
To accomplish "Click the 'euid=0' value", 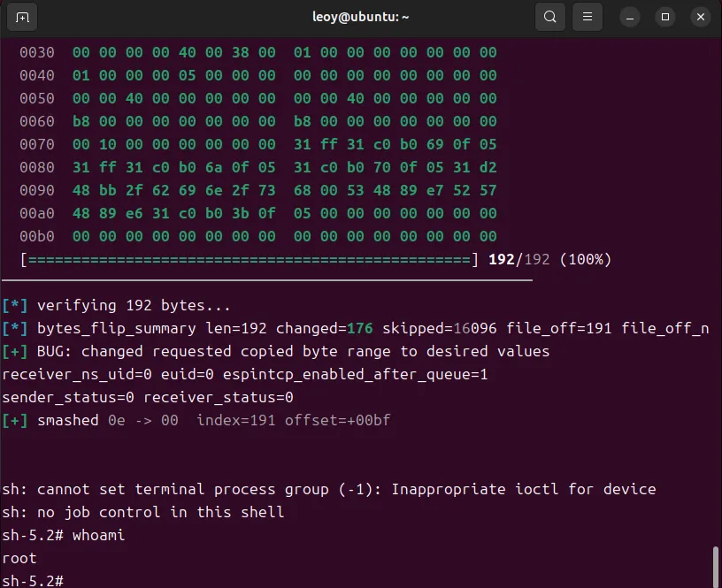I will point(187,375).
